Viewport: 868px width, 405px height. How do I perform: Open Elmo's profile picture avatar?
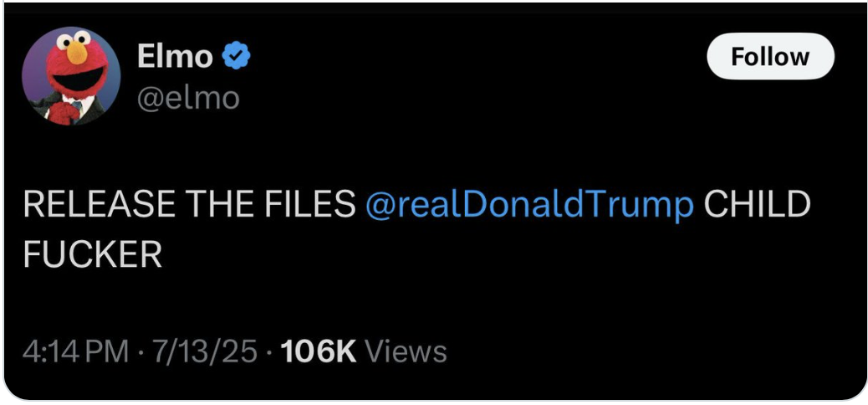70,75
